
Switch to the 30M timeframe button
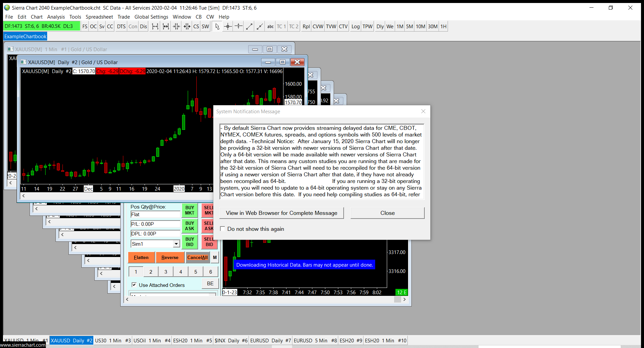pos(433,27)
